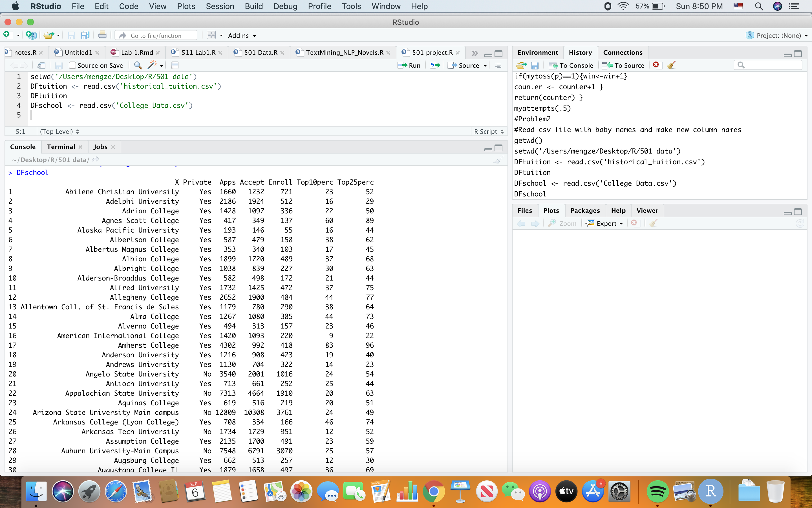Switch to the Environment tab
812x508 pixels.
point(538,52)
